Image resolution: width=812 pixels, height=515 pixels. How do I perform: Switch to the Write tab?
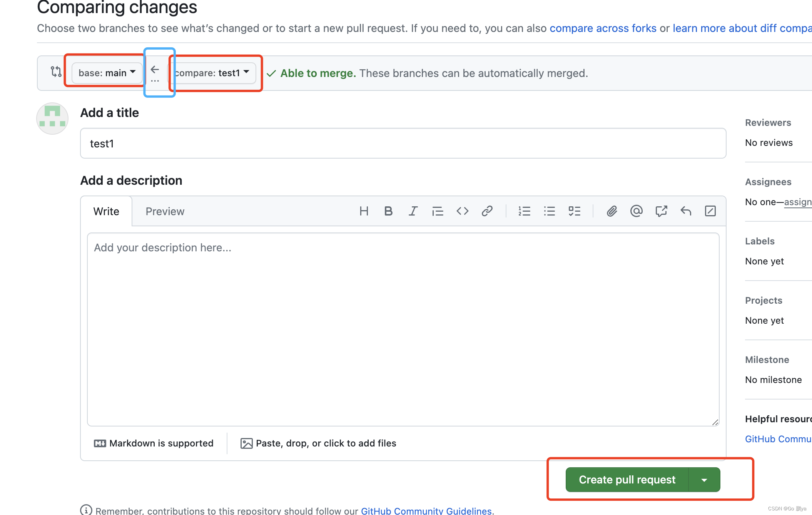coord(106,211)
